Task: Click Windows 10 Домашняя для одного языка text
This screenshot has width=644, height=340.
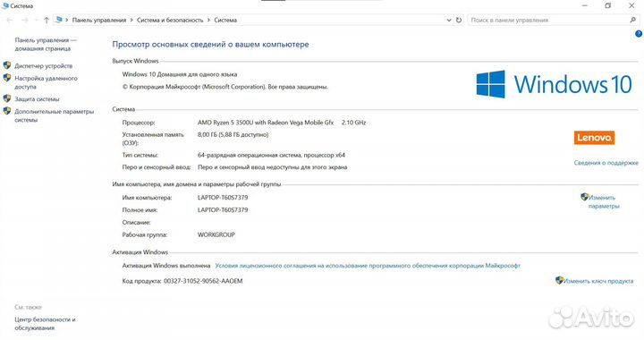Action: (180, 74)
